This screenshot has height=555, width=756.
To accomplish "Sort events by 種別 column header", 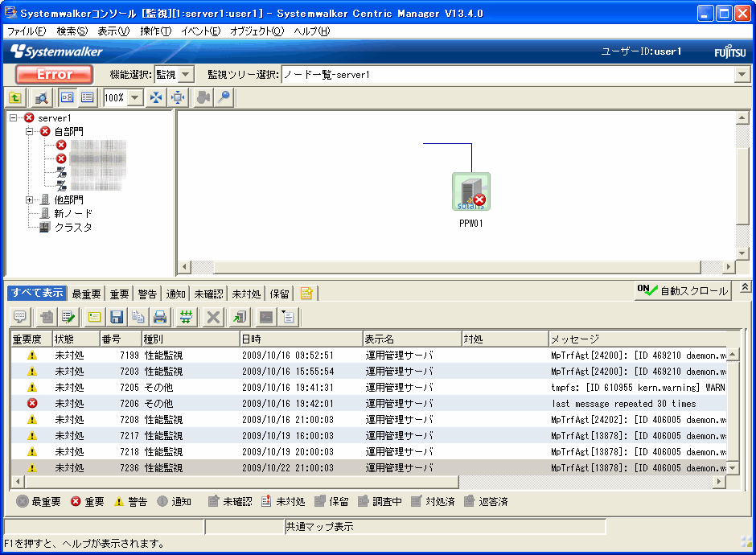I will point(191,339).
